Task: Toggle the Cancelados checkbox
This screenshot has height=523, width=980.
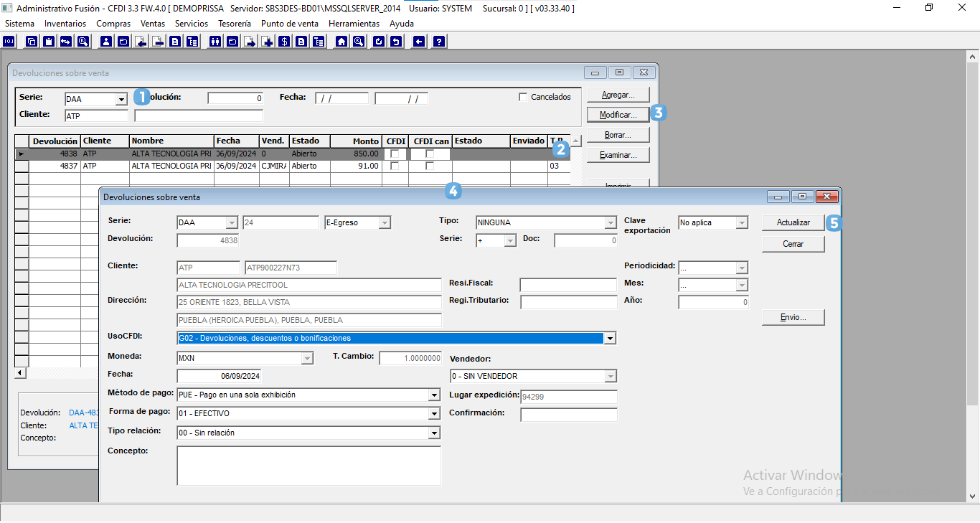Action: tap(523, 97)
